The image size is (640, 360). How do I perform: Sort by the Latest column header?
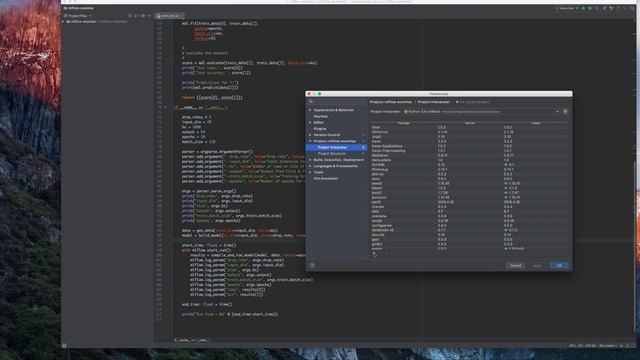tap(536, 123)
